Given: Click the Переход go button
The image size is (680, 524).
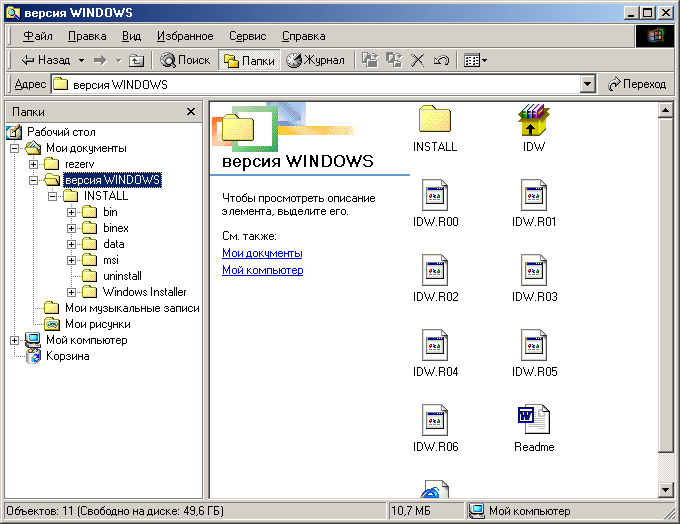Looking at the screenshot, I should (637, 84).
